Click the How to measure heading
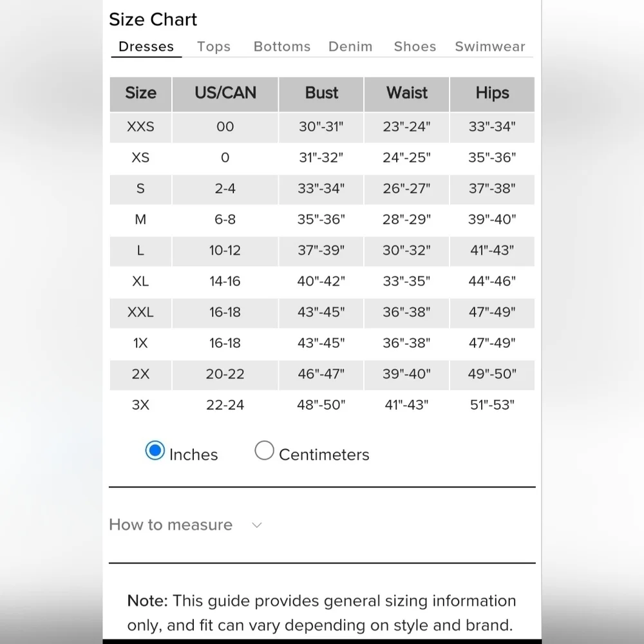 171,525
